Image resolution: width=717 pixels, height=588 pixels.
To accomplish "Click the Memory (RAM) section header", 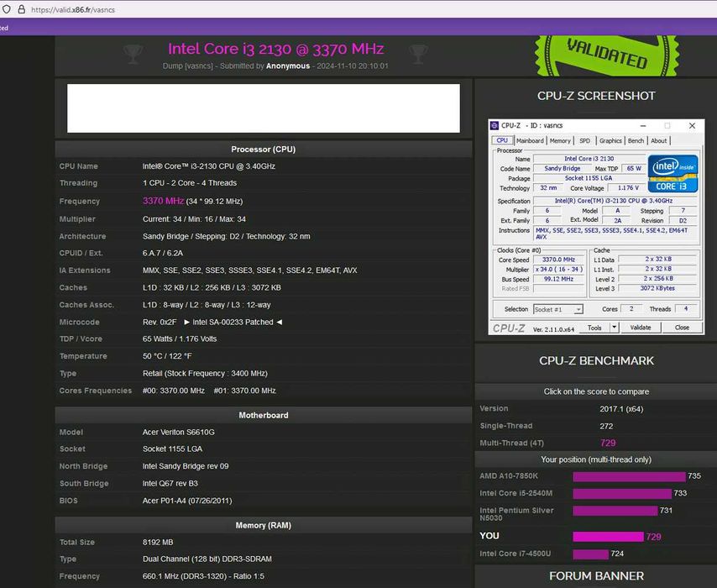I will point(264,525).
